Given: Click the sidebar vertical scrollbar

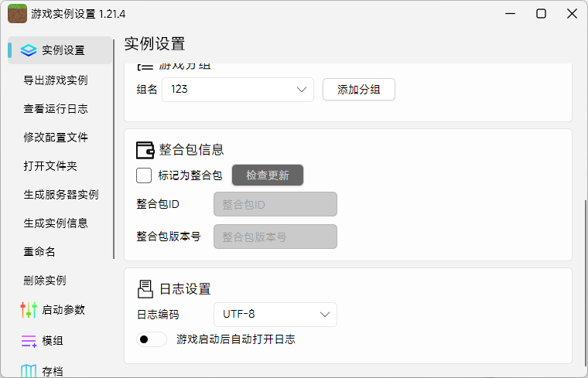Looking at the screenshot, I should [x=114, y=147].
